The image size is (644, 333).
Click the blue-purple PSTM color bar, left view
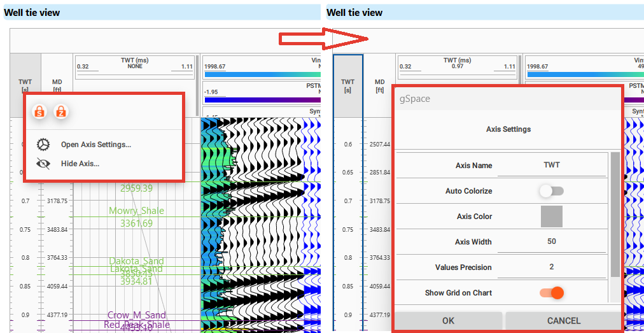pos(262,100)
